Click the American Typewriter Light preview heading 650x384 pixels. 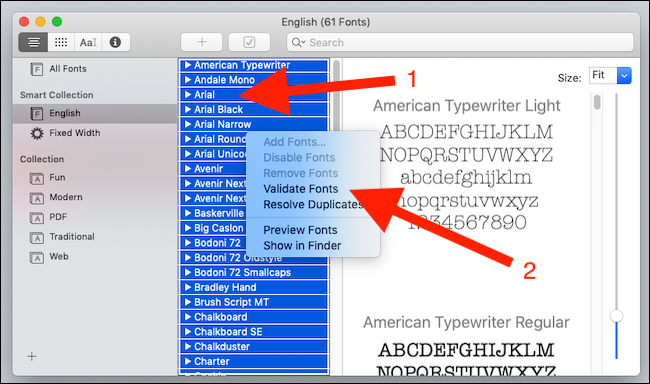tap(467, 106)
